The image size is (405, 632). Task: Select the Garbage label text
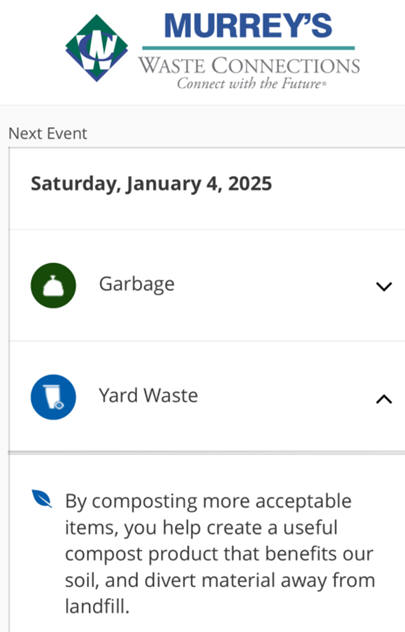pyautogui.click(x=137, y=285)
